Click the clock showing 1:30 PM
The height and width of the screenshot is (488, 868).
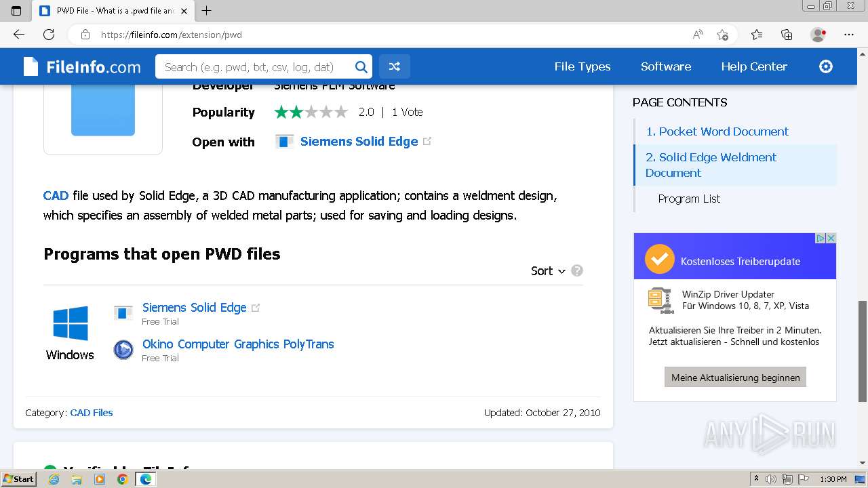[833, 479]
